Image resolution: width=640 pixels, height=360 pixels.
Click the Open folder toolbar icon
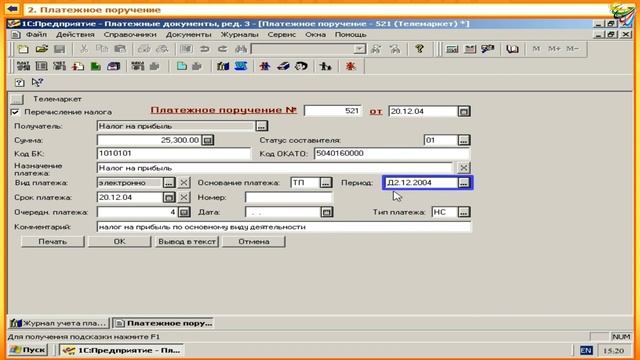coord(41,49)
